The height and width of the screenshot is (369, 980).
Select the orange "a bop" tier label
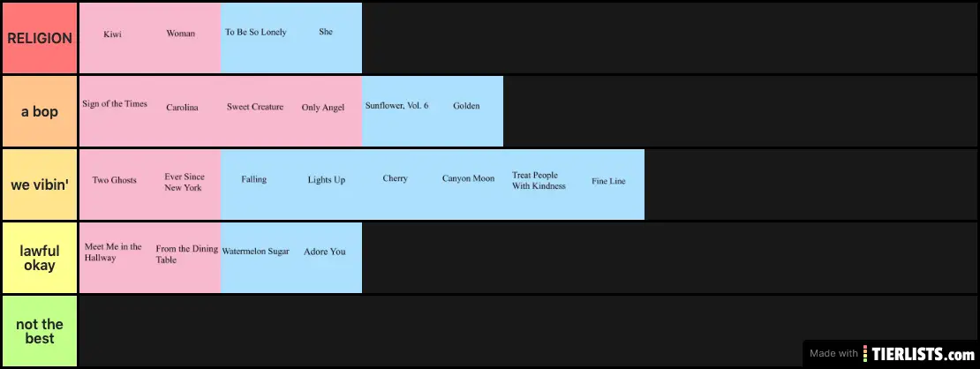[x=39, y=111]
